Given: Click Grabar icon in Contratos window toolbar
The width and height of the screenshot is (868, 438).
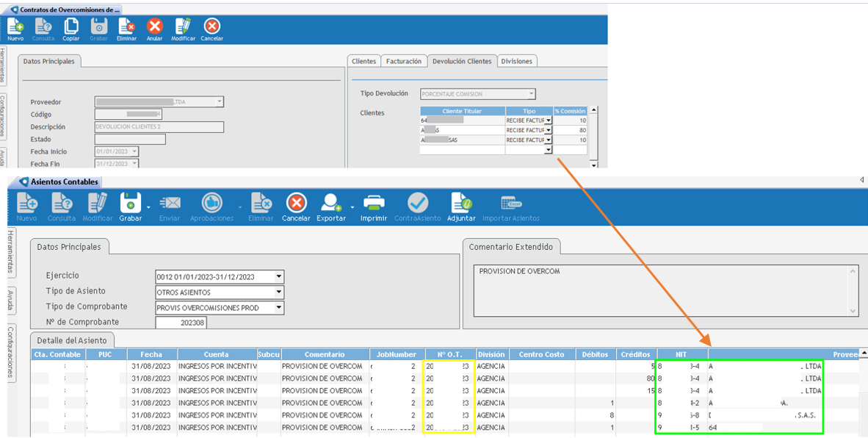Looking at the screenshot, I should 98,26.
